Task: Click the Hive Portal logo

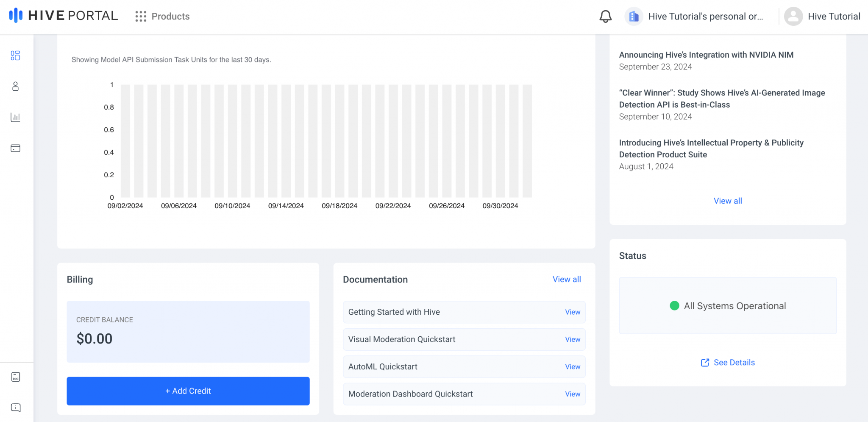Action: pos(62,15)
